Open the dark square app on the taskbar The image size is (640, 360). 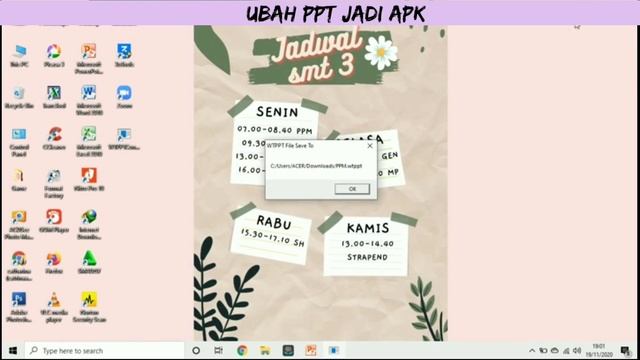click(288, 351)
